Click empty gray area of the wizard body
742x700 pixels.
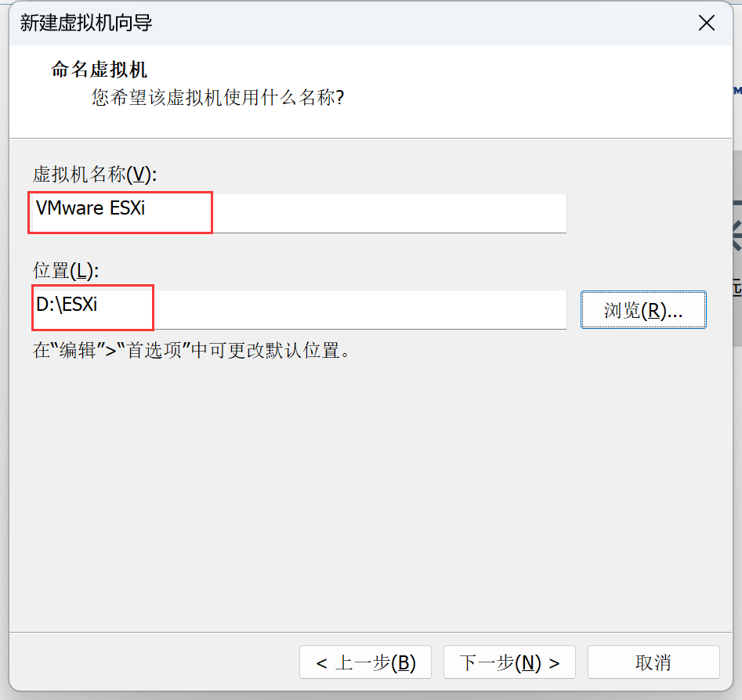(x=368, y=501)
